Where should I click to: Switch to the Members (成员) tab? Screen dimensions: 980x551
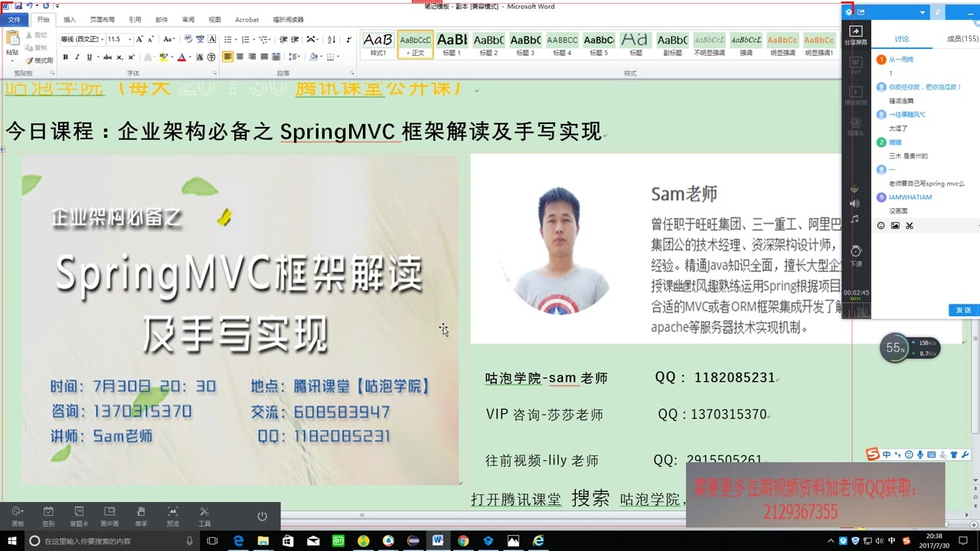[963, 38]
